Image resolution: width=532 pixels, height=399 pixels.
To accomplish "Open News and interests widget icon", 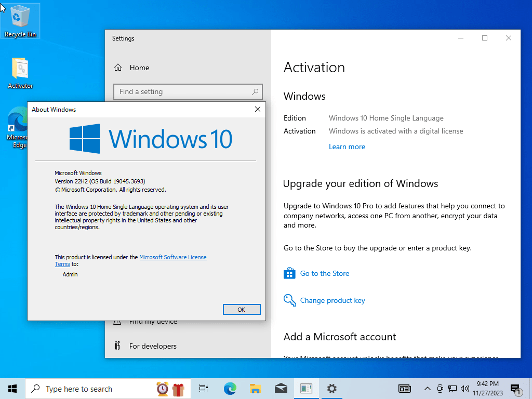I will pyautogui.click(x=404, y=389).
